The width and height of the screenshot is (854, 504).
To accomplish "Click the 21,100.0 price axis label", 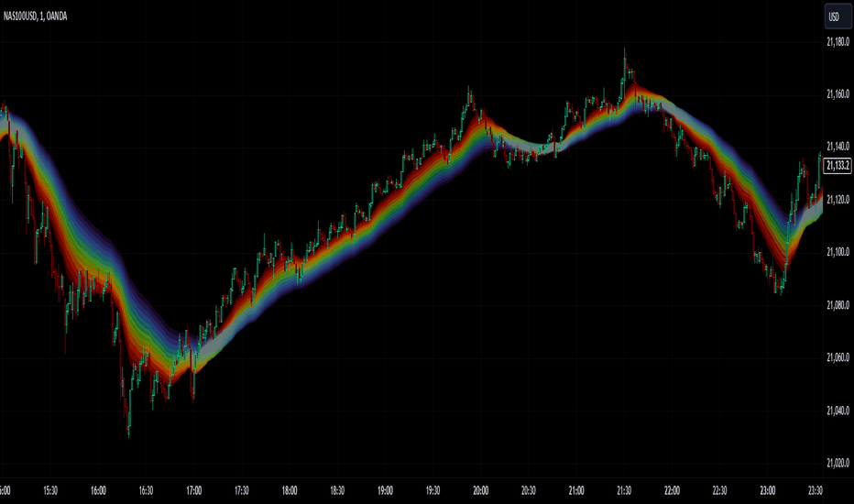I will 838,252.
